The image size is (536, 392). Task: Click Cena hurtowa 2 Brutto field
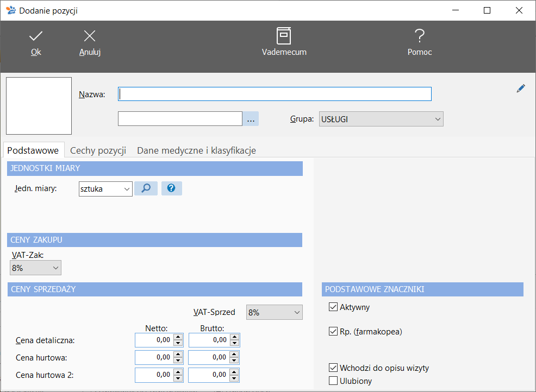pyautogui.click(x=209, y=375)
